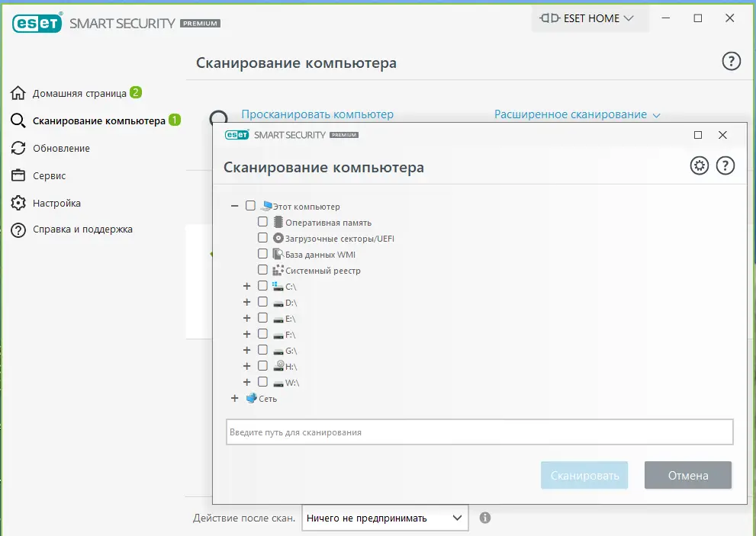756x536 pixels.
Task: Click the green badge 2 beside Домашняя страница
Action: pyautogui.click(x=136, y=92)
